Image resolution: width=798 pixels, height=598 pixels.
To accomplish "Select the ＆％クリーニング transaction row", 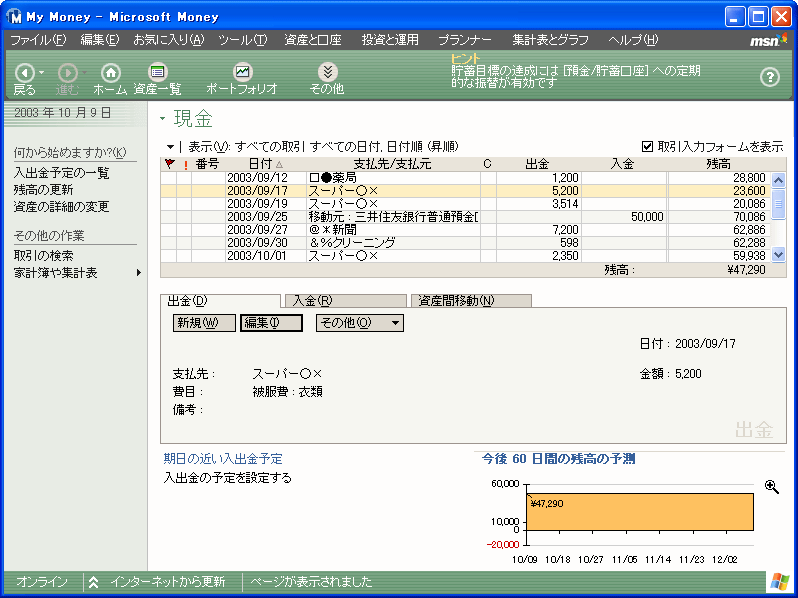I will point(465,243).
